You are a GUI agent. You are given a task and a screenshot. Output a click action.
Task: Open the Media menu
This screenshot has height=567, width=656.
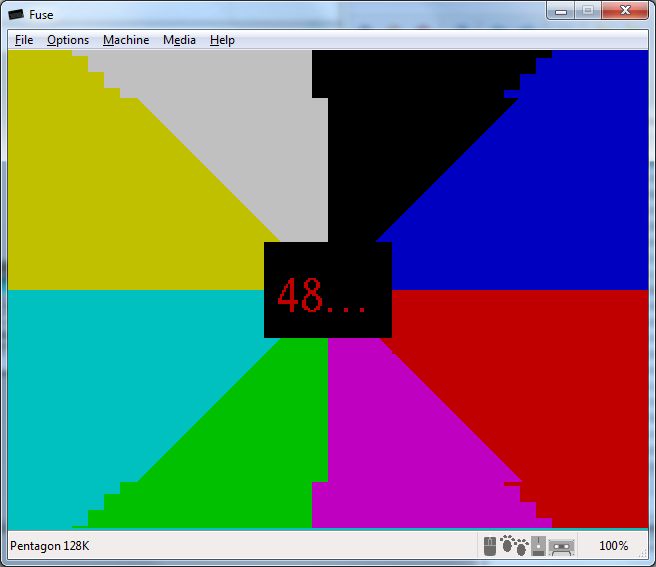[179, 40]
